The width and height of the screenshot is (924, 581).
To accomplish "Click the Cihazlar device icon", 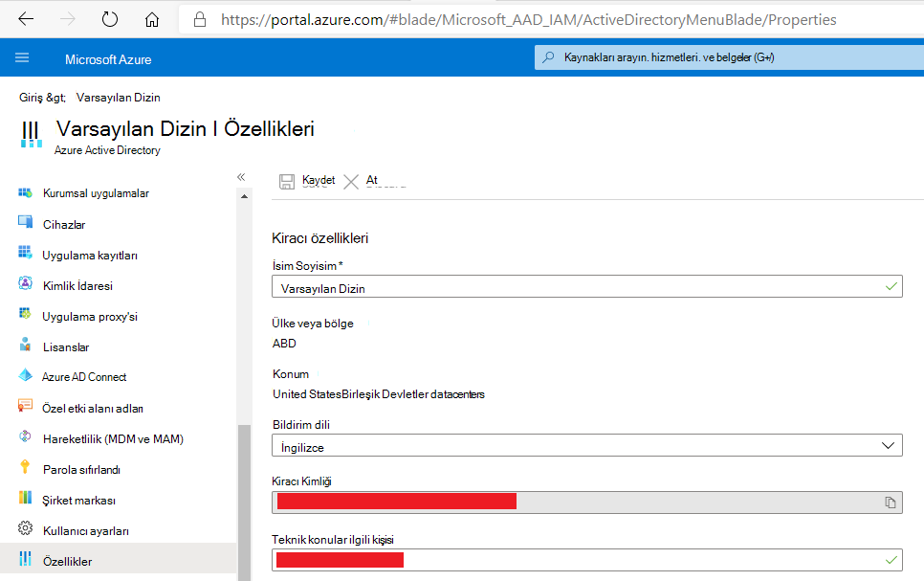I will 25,222.
